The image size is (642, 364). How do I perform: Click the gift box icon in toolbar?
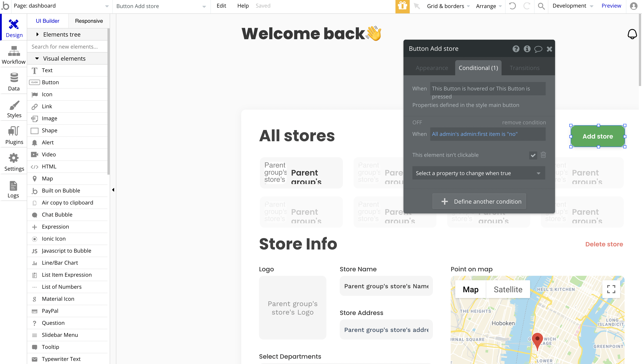pyautogui.click(x=402, y=6)
